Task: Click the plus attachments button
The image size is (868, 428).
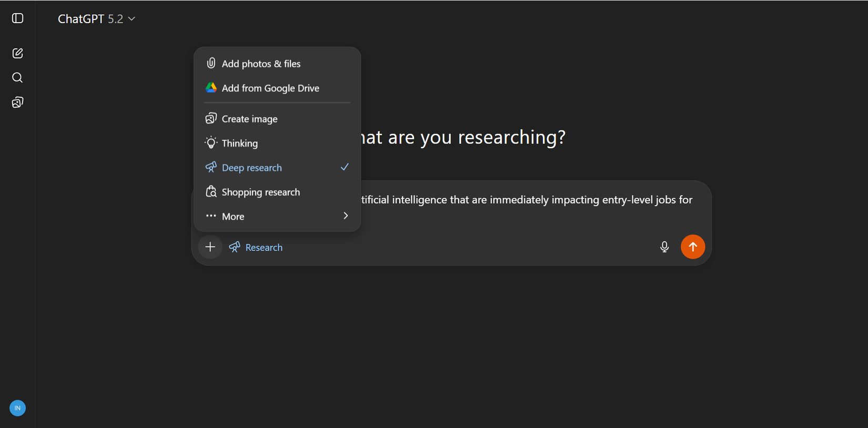Action: 210,247
